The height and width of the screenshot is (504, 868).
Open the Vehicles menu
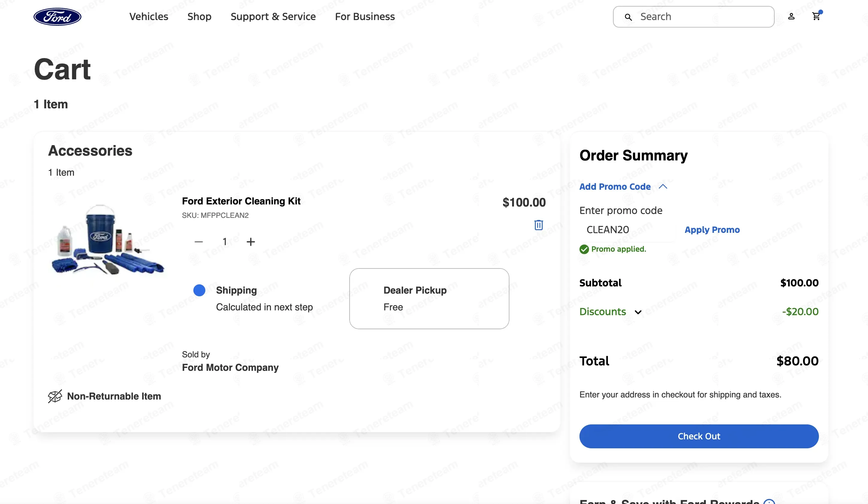pos(148,16)
